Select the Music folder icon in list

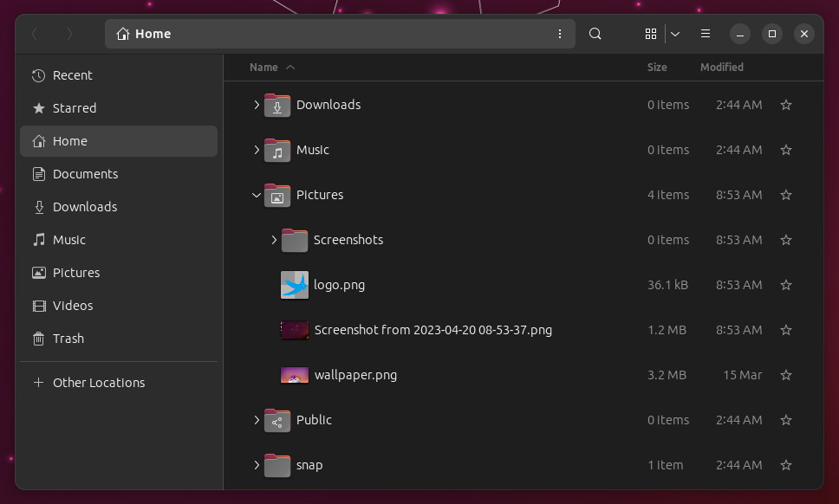tap(277, 150)
